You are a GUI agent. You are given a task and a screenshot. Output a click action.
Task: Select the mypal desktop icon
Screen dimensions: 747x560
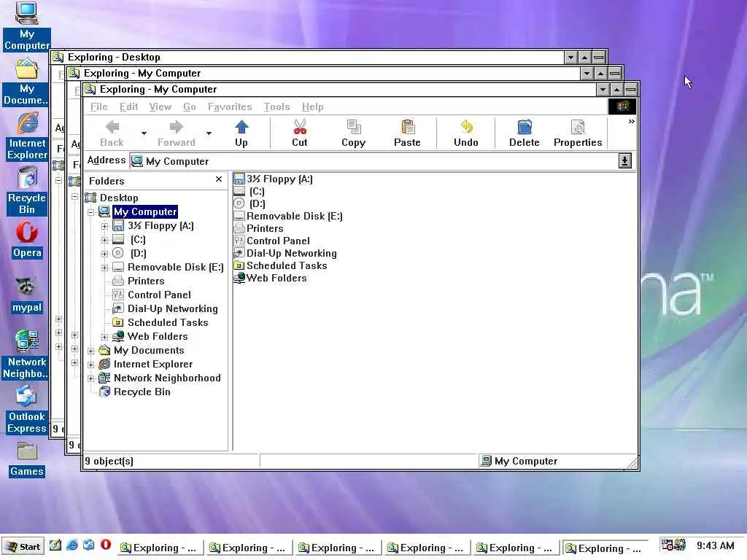click(x=27, y=295)
